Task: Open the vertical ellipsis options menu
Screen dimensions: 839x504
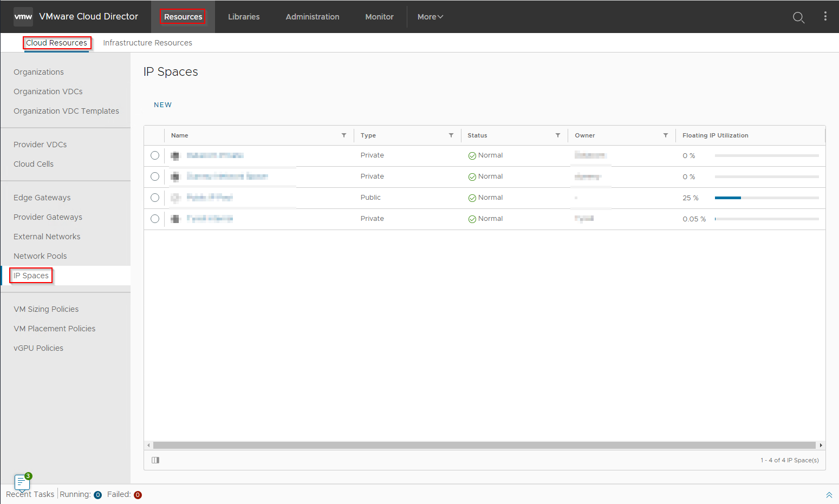Action: (825, 16)
